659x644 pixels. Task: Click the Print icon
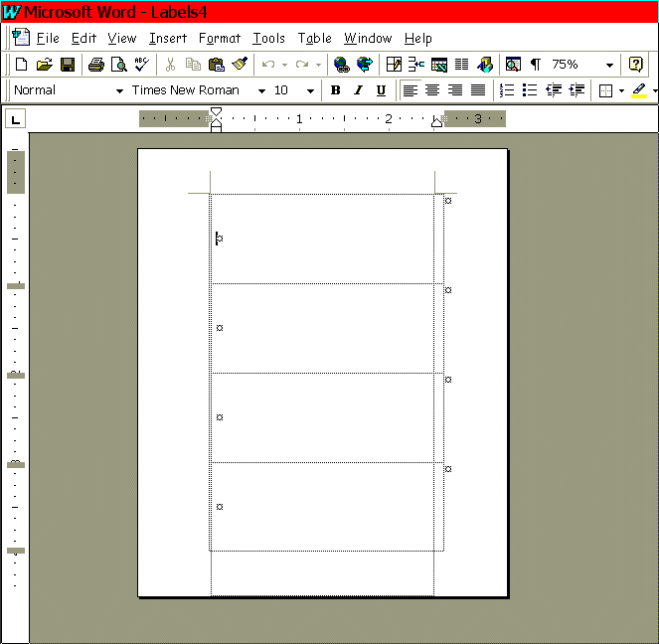[96, 65]
